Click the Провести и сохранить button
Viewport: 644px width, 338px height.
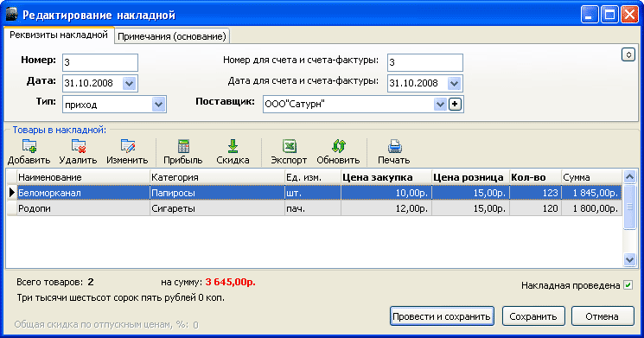[442, 316]
